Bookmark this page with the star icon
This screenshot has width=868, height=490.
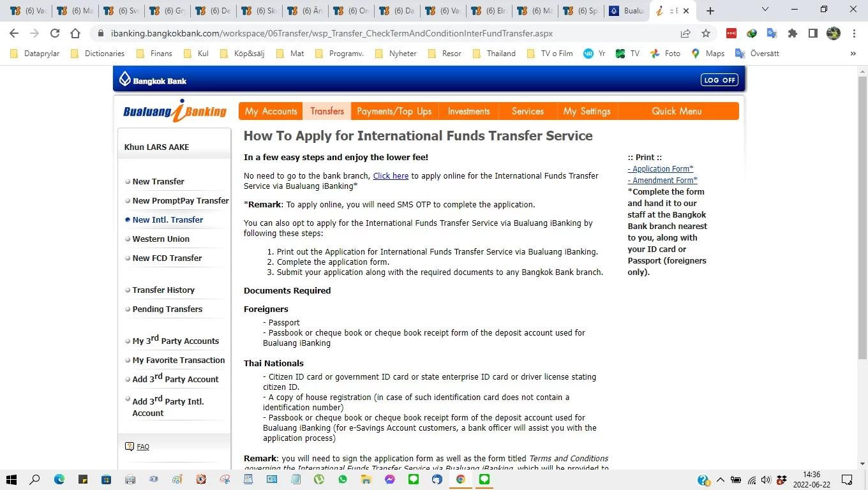[706, 33]
